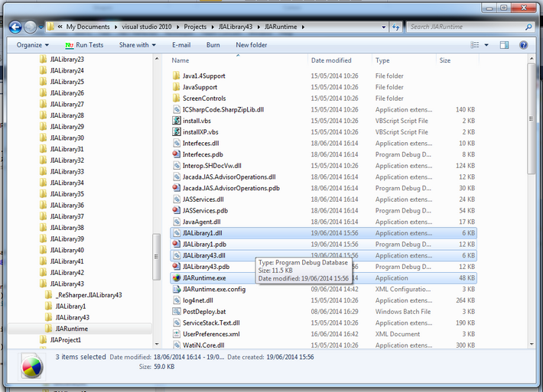Screen dimensions: 543x392
Task: Open JIALibrary42 in the navigation tree
Action: pos(67,272)
